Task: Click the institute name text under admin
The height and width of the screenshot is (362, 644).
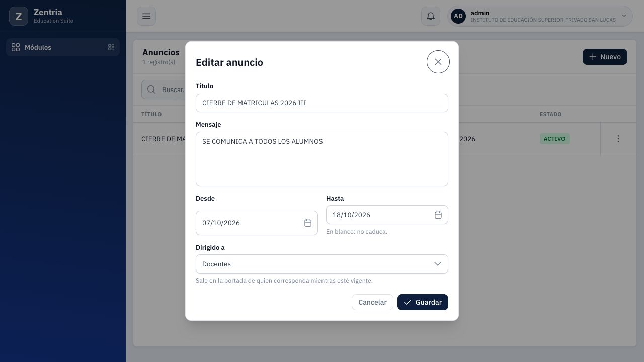Action: (x=543, y=20)
